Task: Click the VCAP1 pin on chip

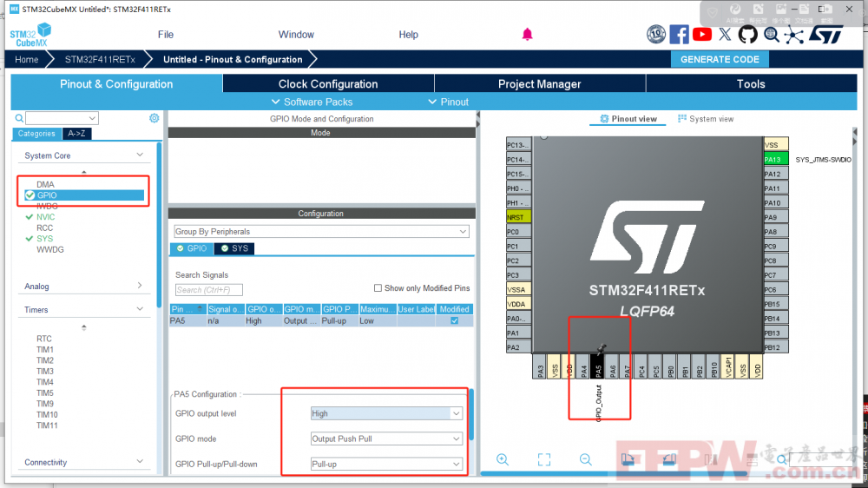Action: [728, 366]
